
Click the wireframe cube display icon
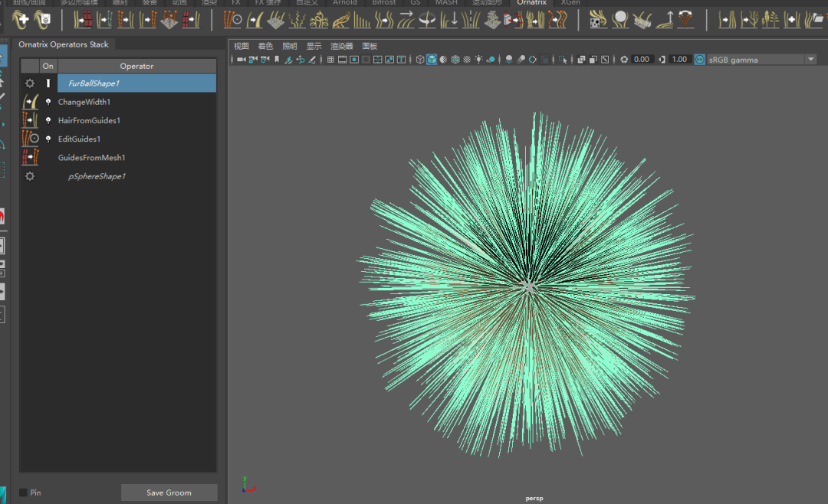[x=420, y=60]
